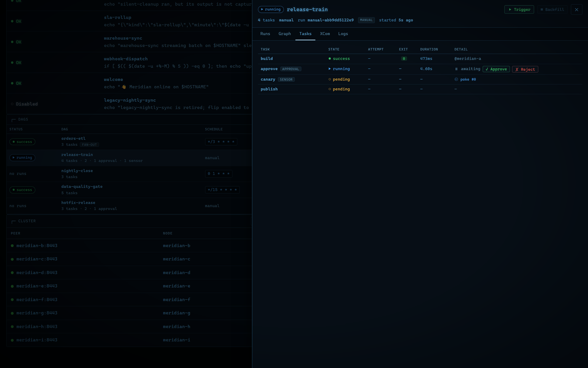Collapse the CLUSTER section header
The width and height of the screenshot is (588, 368).
coord(27,221)
